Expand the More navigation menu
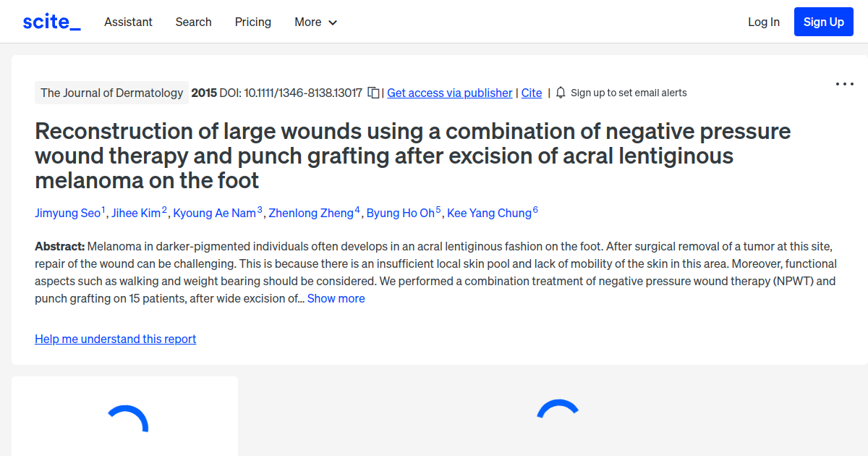 click(x=315, y=22)
